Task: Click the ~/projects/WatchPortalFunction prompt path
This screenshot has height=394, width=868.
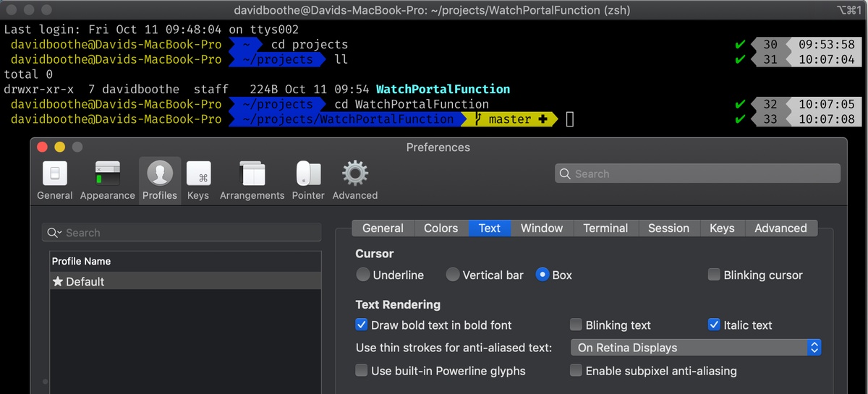Action: [x=348, y=119]
